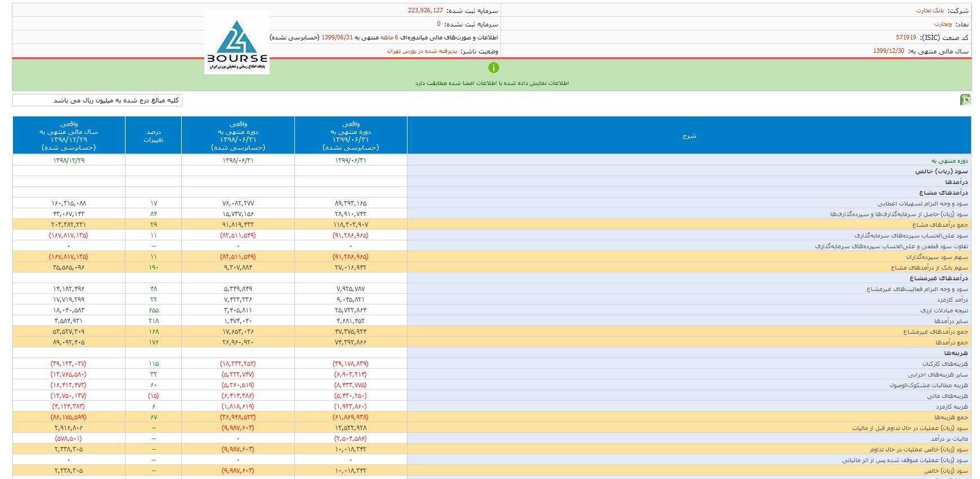980x479 pixels.
Task: Click the row label مالیات بر درآمد
Action: coord(949,438)
